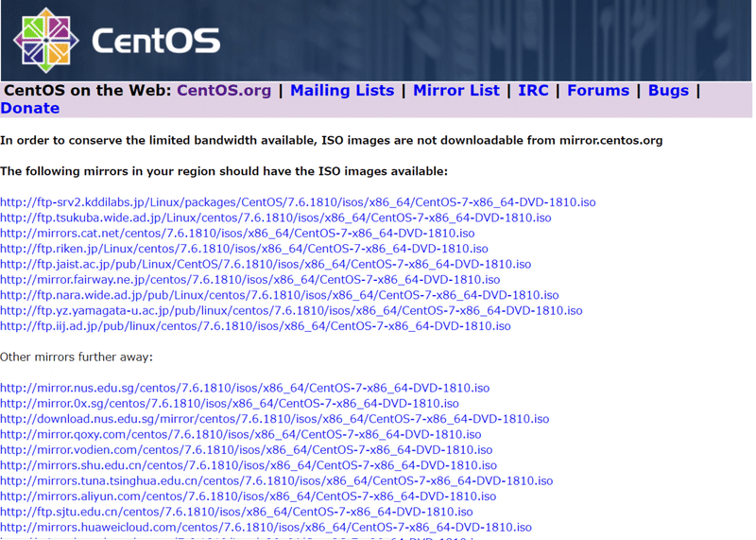Download ISO from mirror.qoxy.com mirror
Image resolution: width=756 pixels, height=540 pixels.
pos(241,434)
